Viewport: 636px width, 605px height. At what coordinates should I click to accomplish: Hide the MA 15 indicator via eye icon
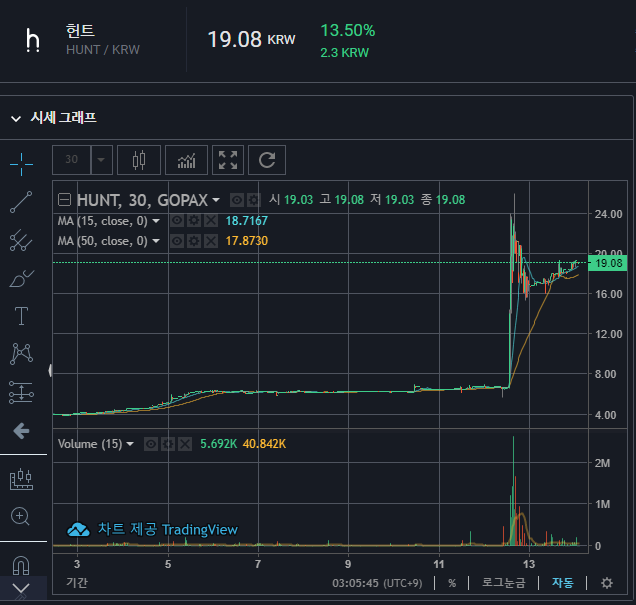coord(177,221)
